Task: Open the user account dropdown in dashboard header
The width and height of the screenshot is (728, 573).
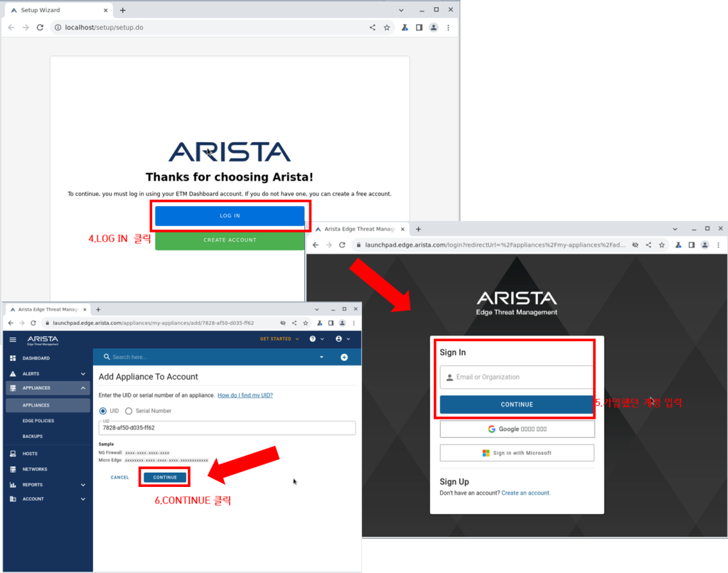Action: click(x=343, y=339)
